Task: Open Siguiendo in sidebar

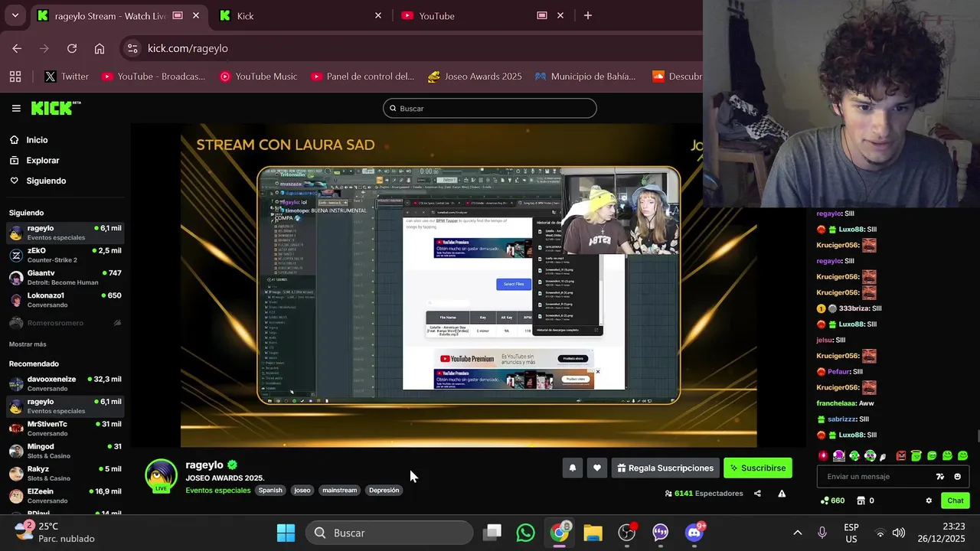Action: pyautogui.click(x=38, y=181)
